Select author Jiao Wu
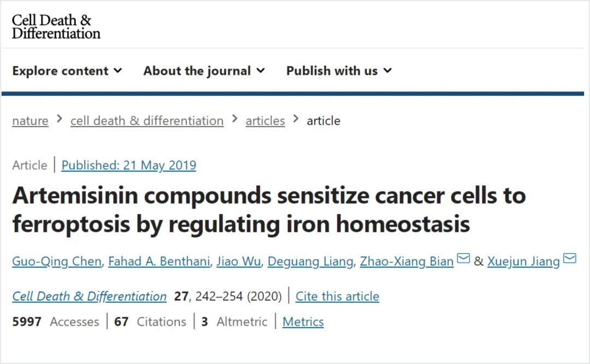Viewport: 590px width, 364px height. [x=239, y=261]
